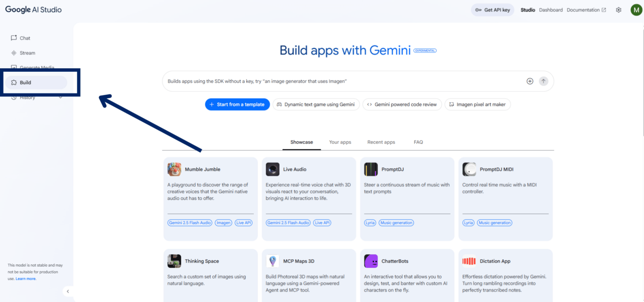
Task: Open the MCP Maps 3D app icon
Action: pos(273,261)
